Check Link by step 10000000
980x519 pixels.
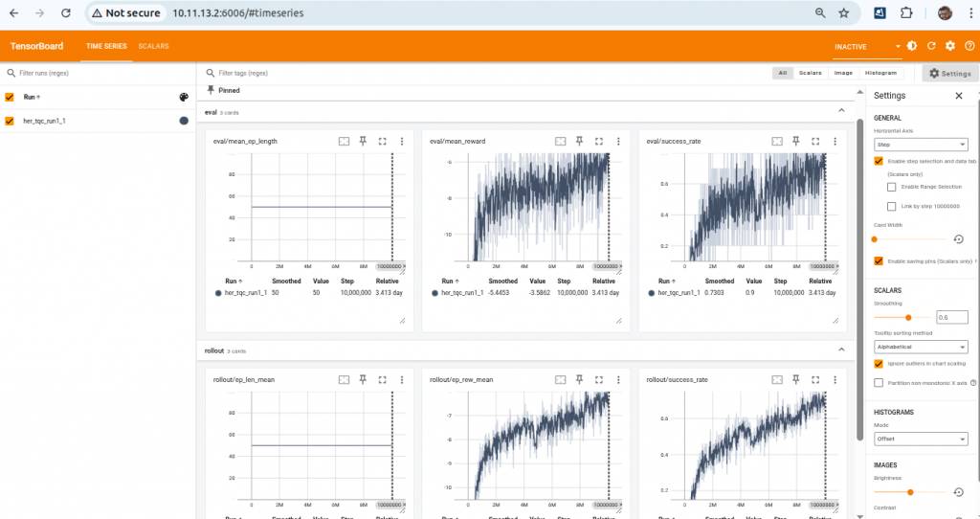(892, 206)
